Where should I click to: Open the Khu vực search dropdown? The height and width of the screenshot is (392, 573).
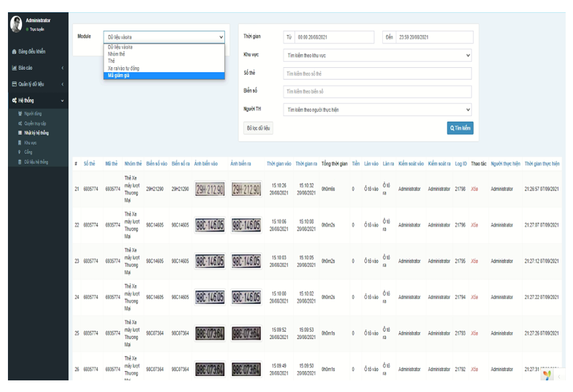tap(379, 55)
